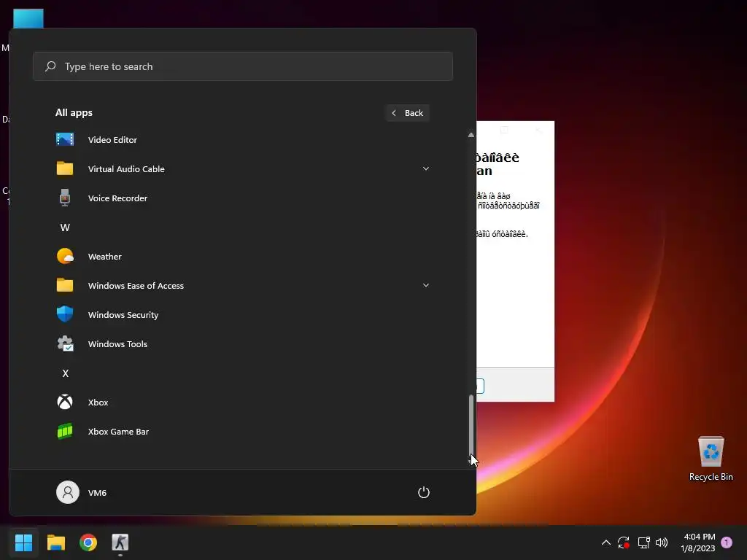The width and height of the screenshot is (747, 560).
Task: Open the notification badge showing 1
Action: (727, 542)
